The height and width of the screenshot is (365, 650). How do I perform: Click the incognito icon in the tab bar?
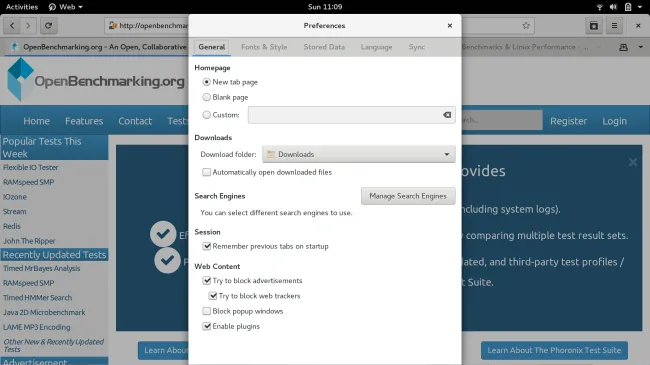(623, 47)
